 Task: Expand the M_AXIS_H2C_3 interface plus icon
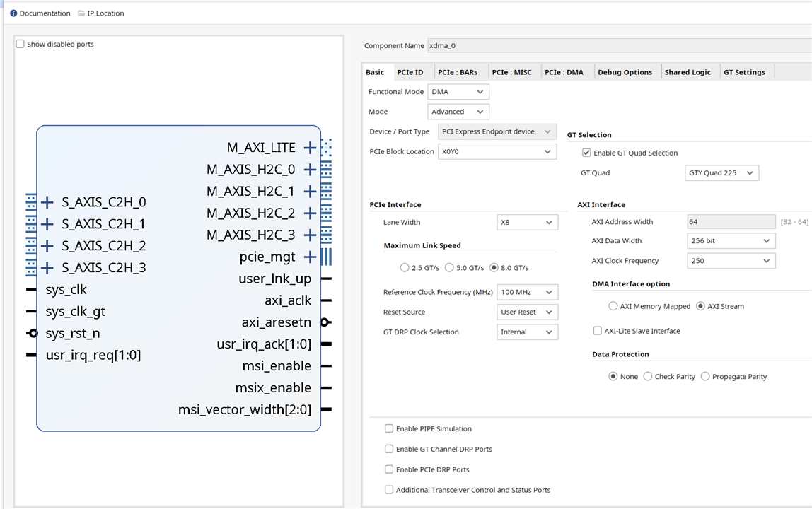click(310, 235)
